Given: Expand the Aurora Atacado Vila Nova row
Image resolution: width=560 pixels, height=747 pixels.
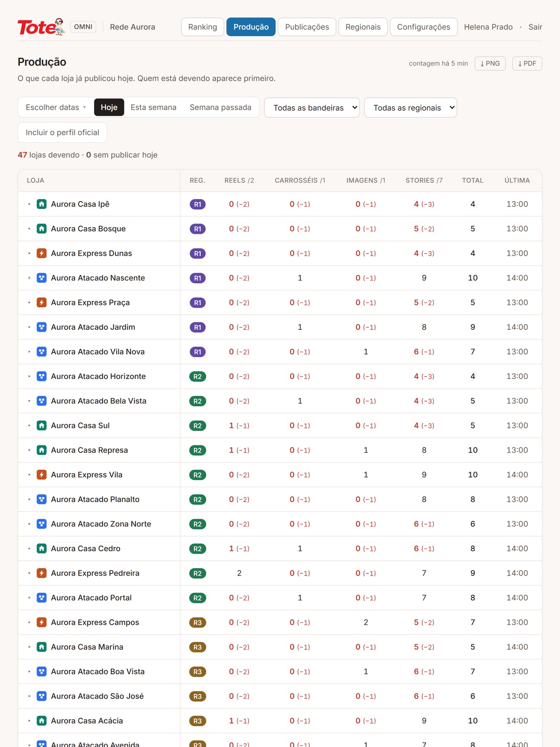Looking at the screenshot, I should coord(29,352).
